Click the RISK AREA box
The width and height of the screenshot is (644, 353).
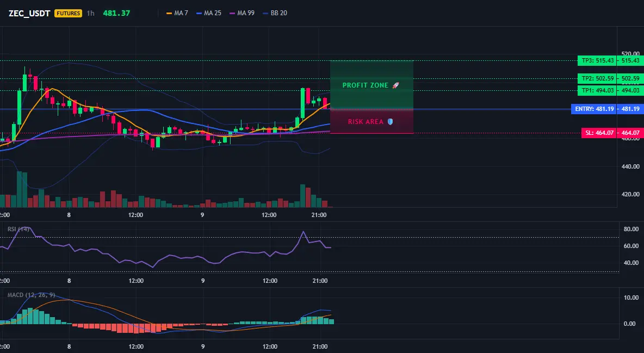point(371,122)
